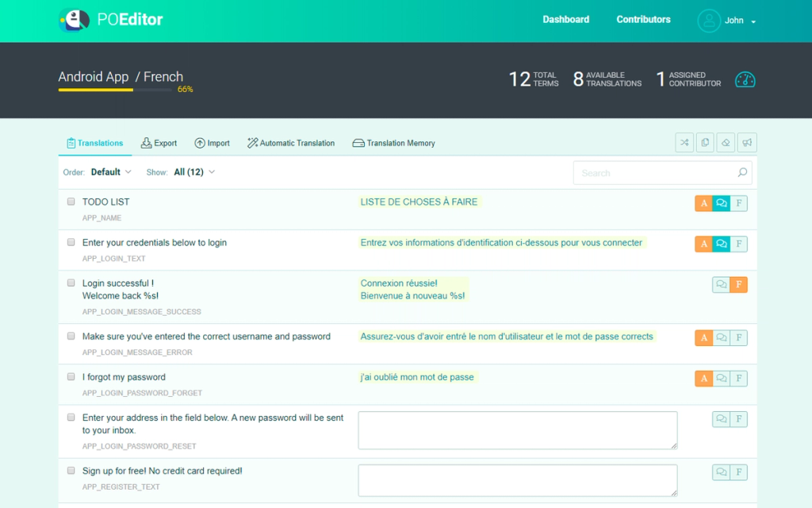Click the search magnifier icon
The image size is (812, 508).
(742, 172)
